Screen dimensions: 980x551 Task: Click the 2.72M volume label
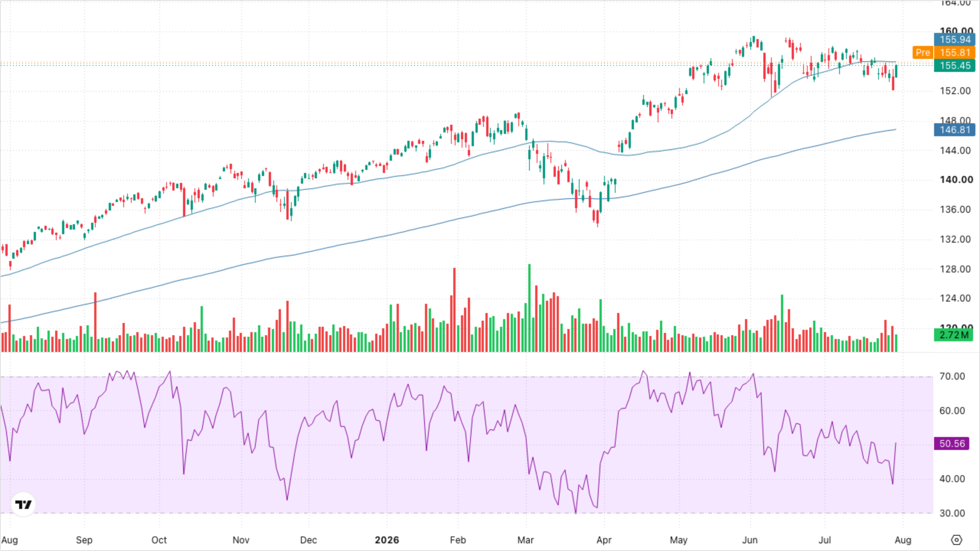[953, 335]
